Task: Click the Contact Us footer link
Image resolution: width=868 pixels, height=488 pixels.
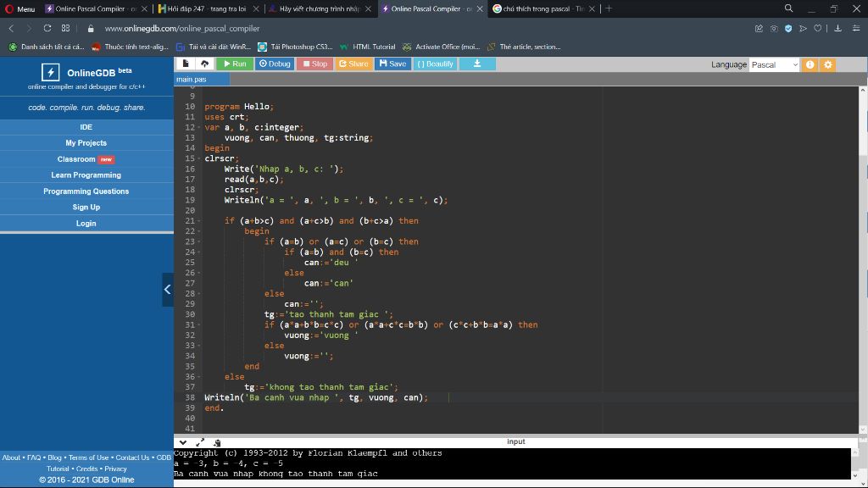Action: click(132, 457)
